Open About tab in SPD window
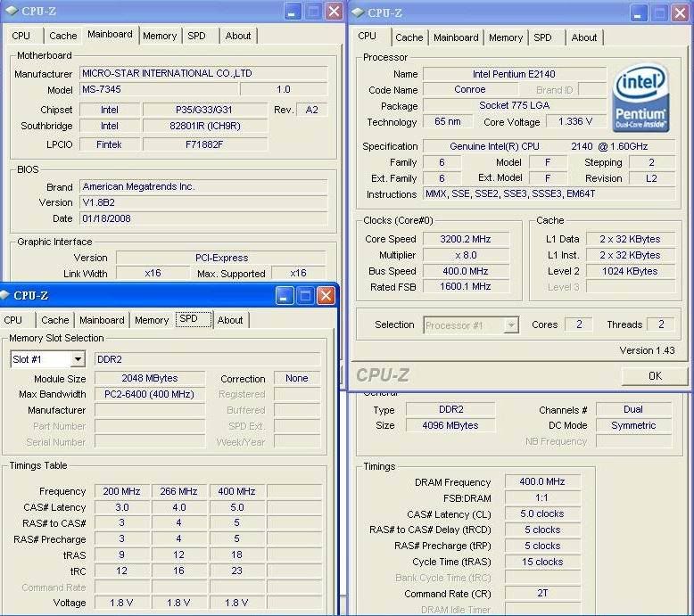The height and width of the screenshot is (616, 694). (x=230, y=320)
